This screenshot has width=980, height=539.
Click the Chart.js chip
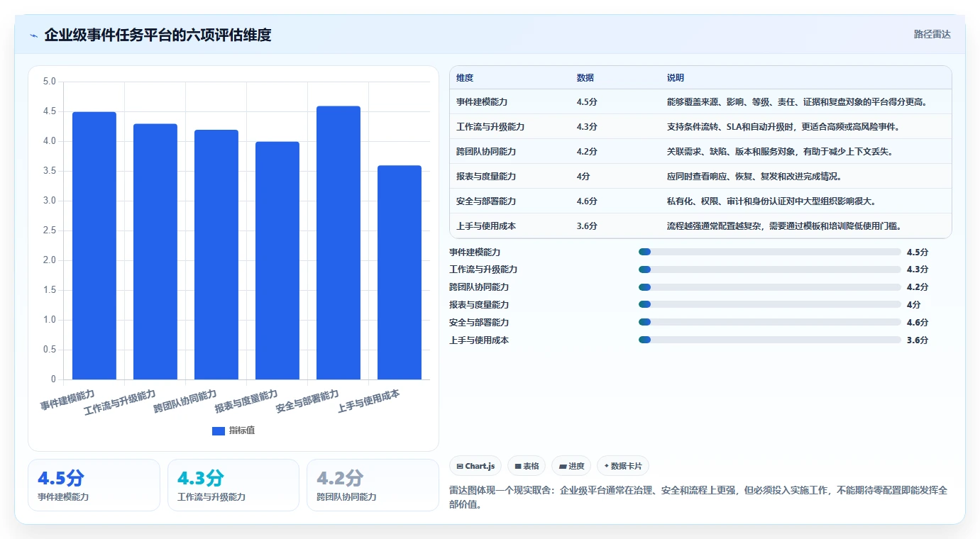coord(475,466)
